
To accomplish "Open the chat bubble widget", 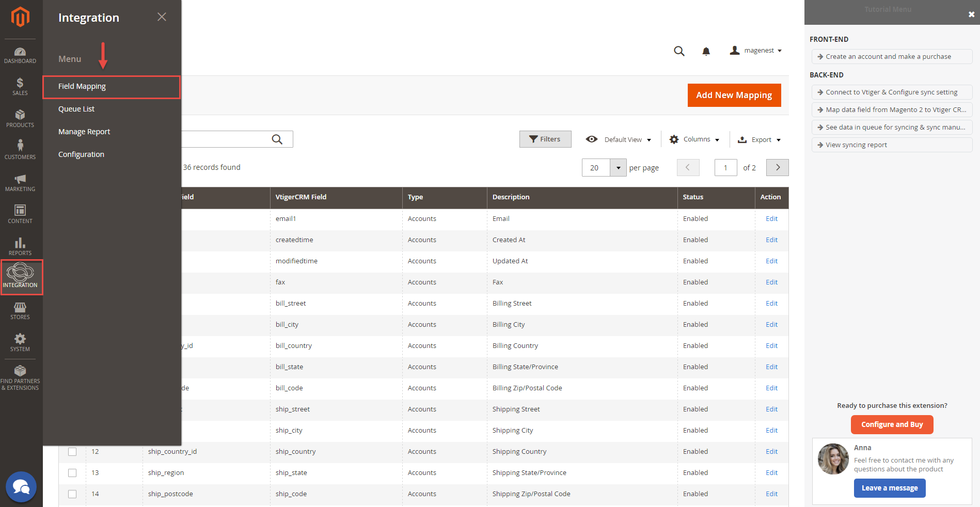I will pos(21,486).
